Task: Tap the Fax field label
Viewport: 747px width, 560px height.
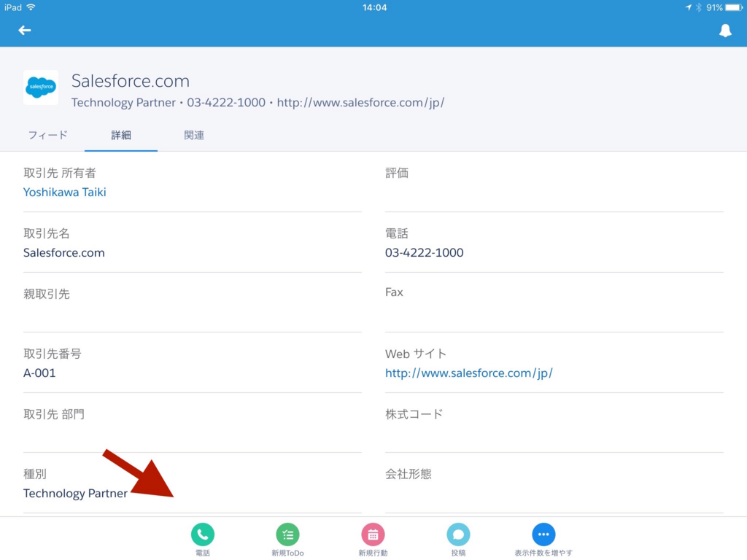Action: pos(394,292)
